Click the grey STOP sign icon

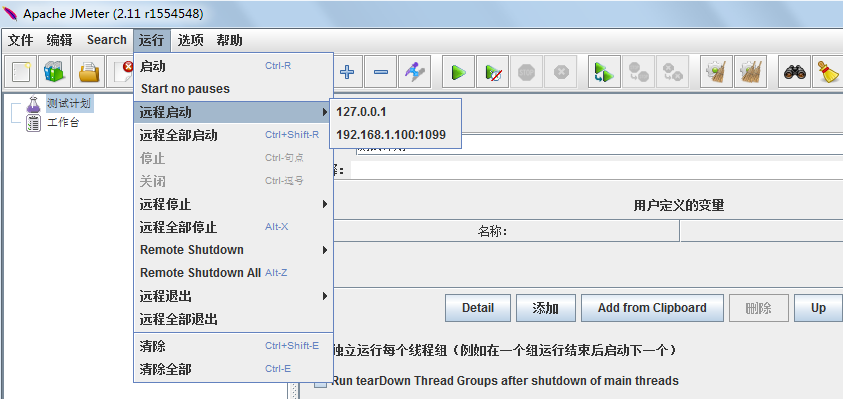click(x=526, y=72)
